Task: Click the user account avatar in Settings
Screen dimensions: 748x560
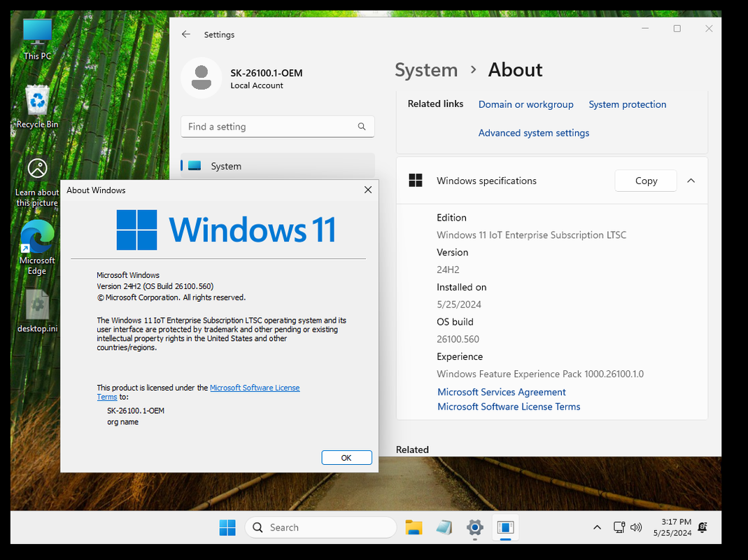Action: tap(202, 78)
